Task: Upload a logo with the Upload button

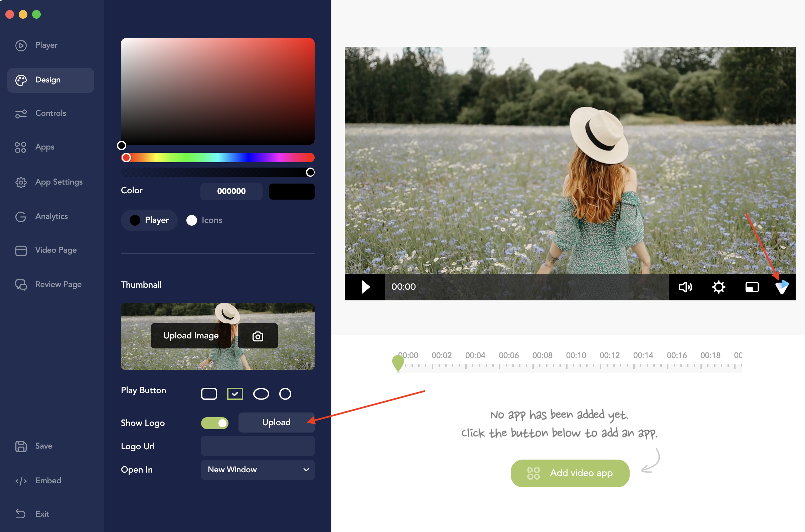Action: [x=276, y=423]
